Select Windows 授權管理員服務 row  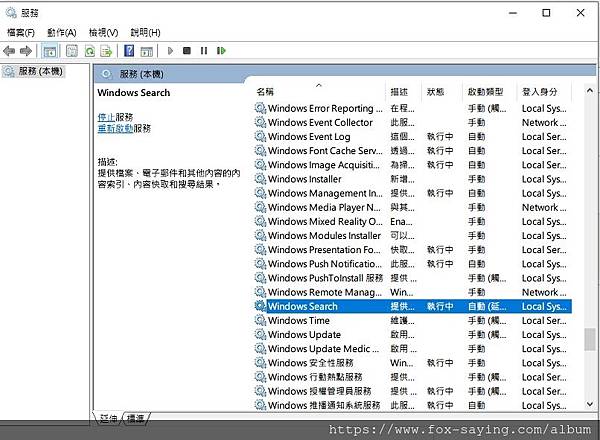tap(412, 391)
